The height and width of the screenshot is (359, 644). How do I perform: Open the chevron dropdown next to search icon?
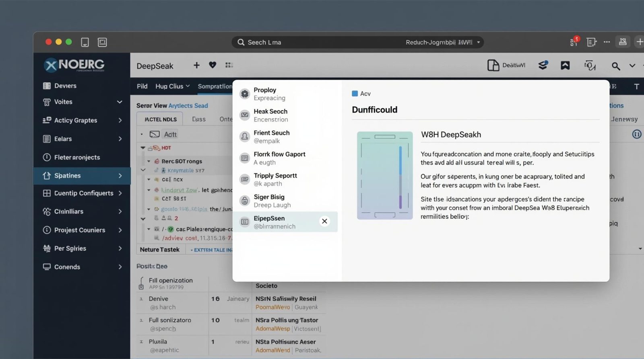[632, 66]
